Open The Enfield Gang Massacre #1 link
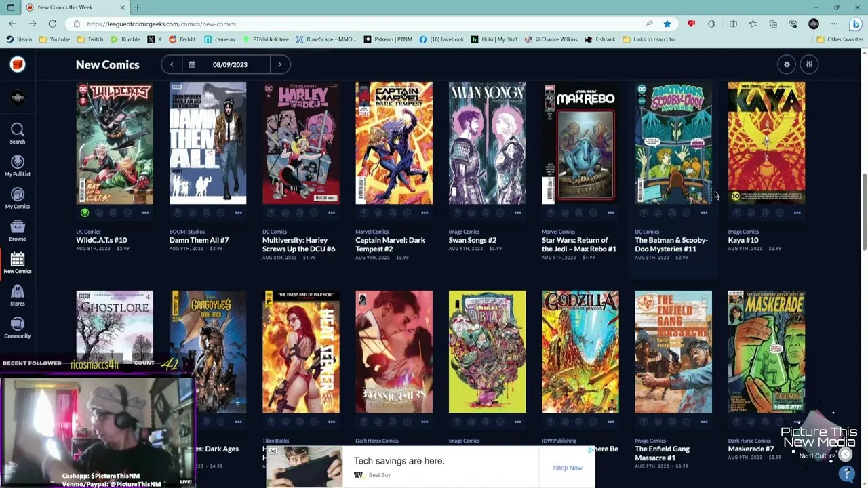Screen dimensions: 868x488 pos(663,453)
